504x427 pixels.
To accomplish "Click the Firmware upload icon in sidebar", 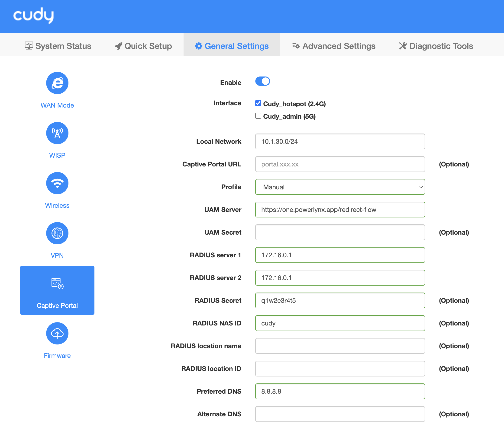I will point(57,333).
